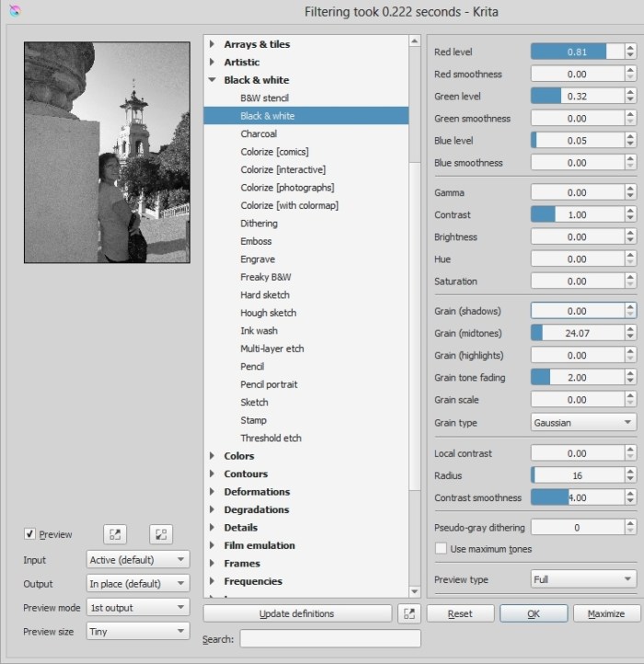The image size is (644, 664).
Task: Choose the Pencil portrait filter
Action: 269,384
